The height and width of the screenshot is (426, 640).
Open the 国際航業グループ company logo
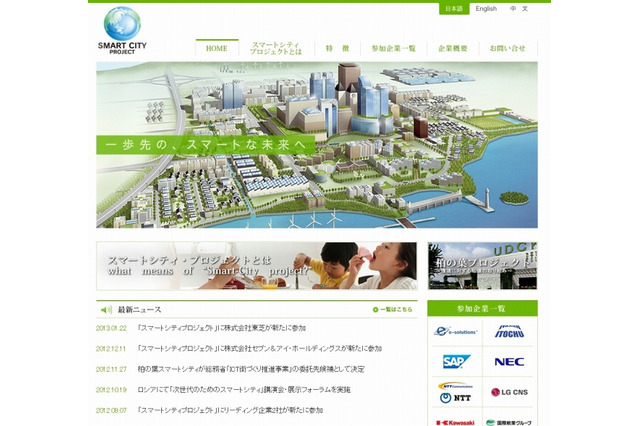(x=509, y=423)
